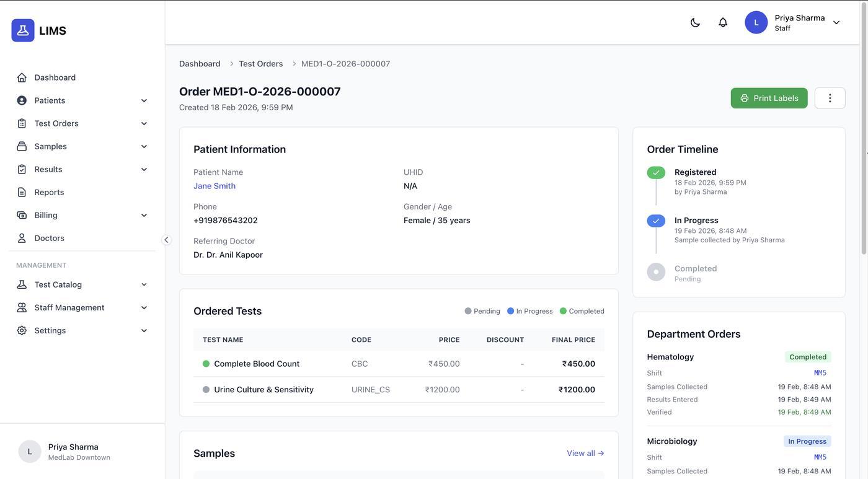Open Jane Smith patient link

215,186
